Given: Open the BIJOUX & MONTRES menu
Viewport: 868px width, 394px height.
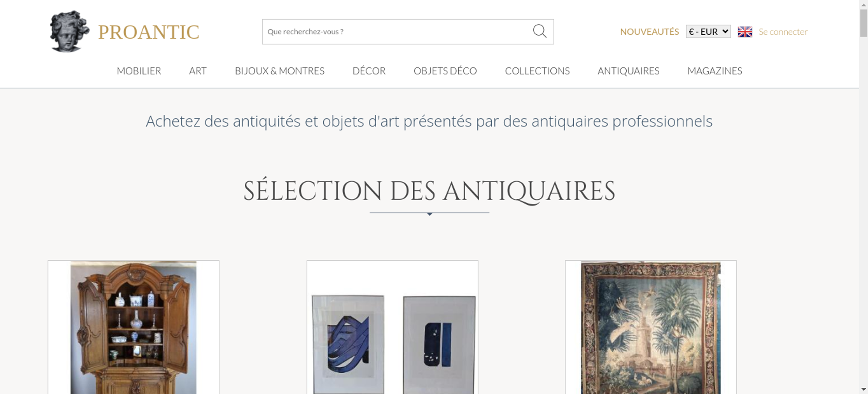Looking at the screenshot, I should pos(279,71).
